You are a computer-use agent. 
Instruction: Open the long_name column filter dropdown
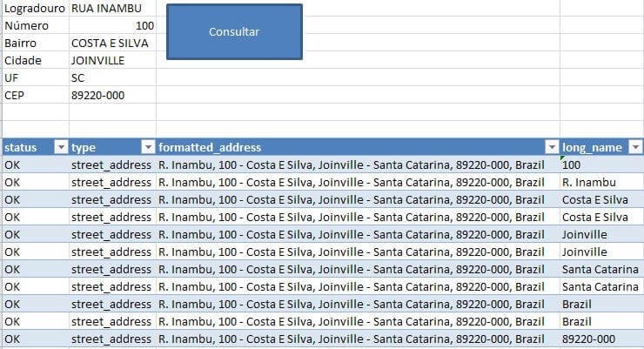point(635,147)
